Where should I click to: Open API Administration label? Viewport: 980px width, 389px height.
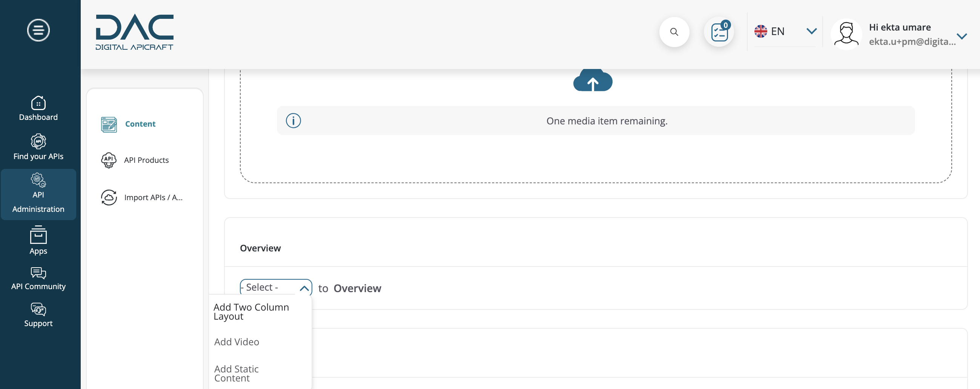(x=38, y=202)
